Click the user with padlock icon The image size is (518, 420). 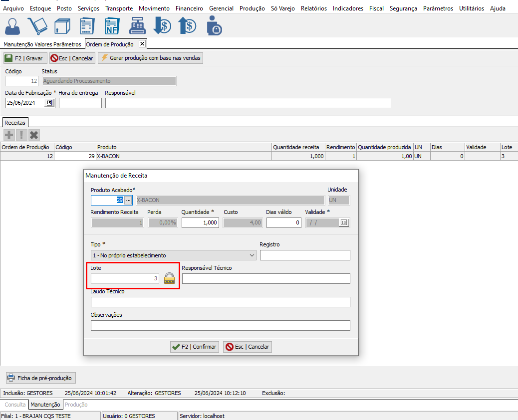pos(214,25)
